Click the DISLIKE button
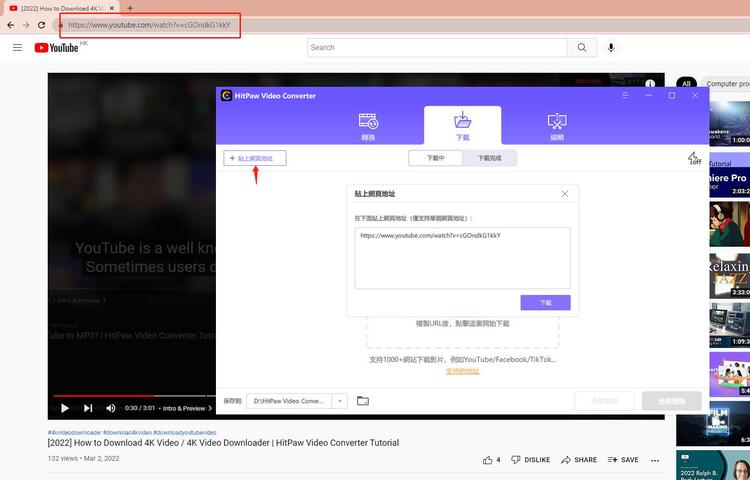The width and height of the screenshot is (750, 480). (531, 459)
